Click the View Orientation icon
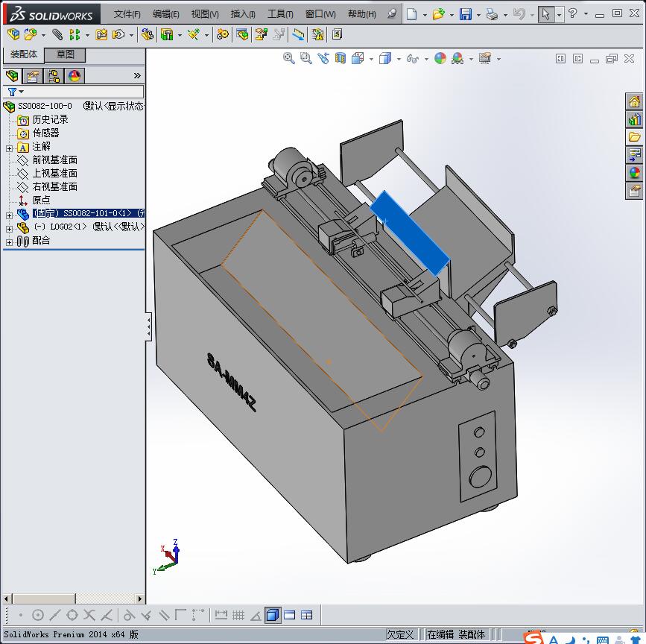 pyautogui.click(x=358, y=58)
